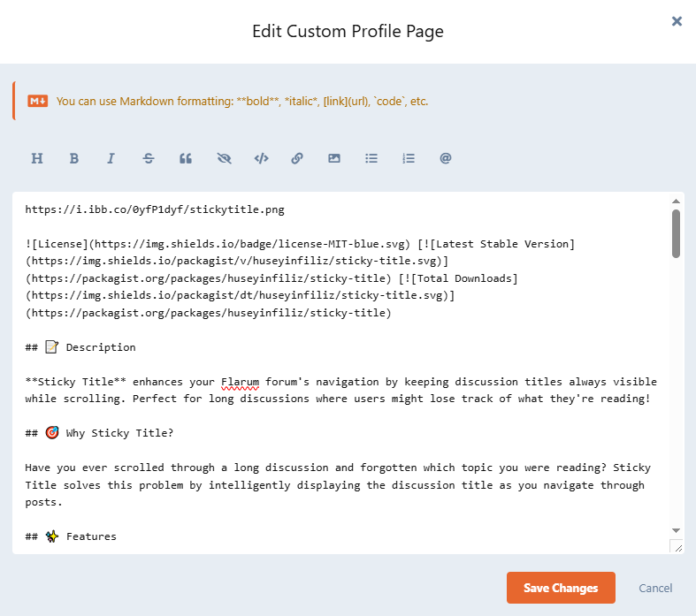Save Changes to the profile page
Screen dimensions: 696x616
[x=561, y=588]
